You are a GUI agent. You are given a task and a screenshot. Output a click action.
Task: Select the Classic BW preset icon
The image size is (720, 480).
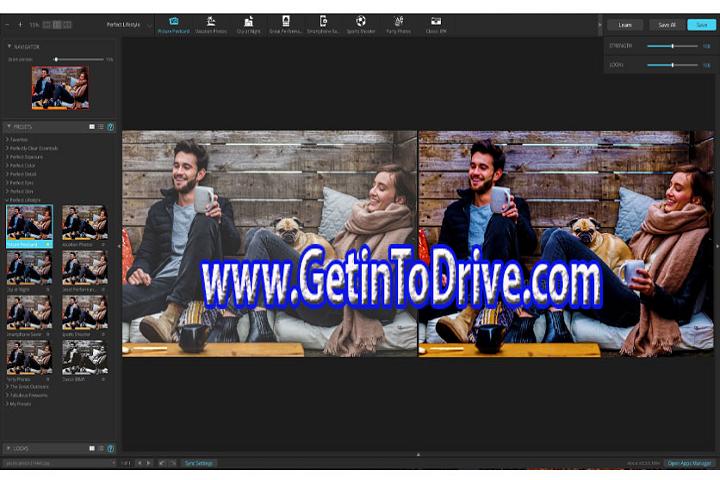tap(436, 25)
